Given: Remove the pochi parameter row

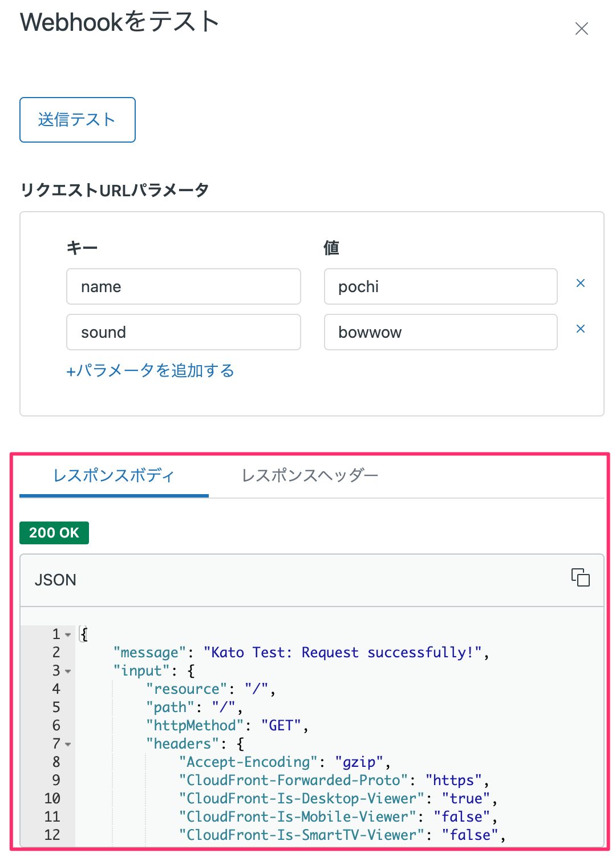Looking at the screenshot, I should click(581, 283).
